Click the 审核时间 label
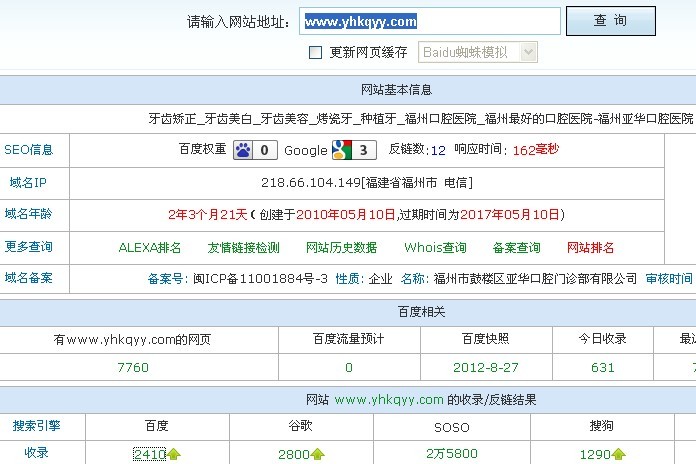 (x=669, y=279)
